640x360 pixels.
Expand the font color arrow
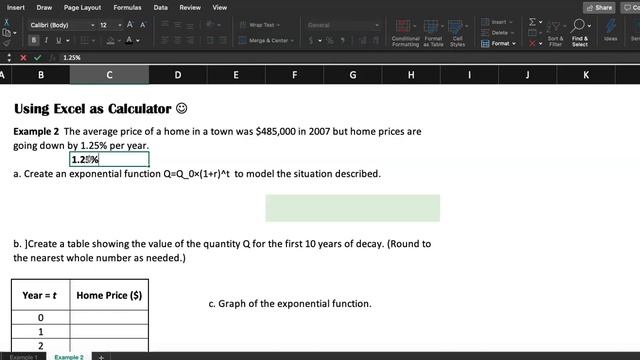[138, 40]
